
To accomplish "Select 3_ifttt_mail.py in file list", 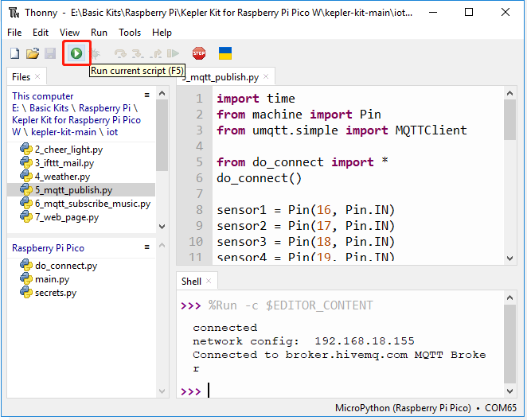I will click(81, 163).
